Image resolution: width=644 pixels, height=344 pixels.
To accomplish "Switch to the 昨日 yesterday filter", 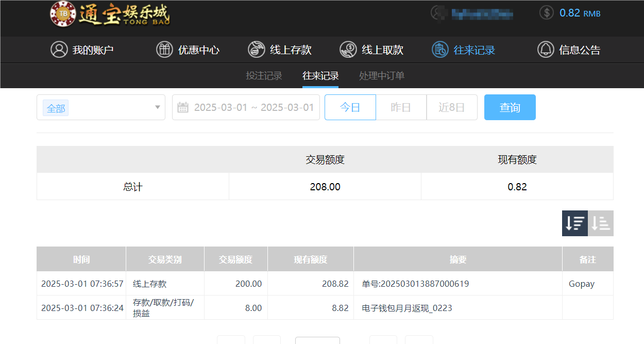I will (x=401, y=107).
